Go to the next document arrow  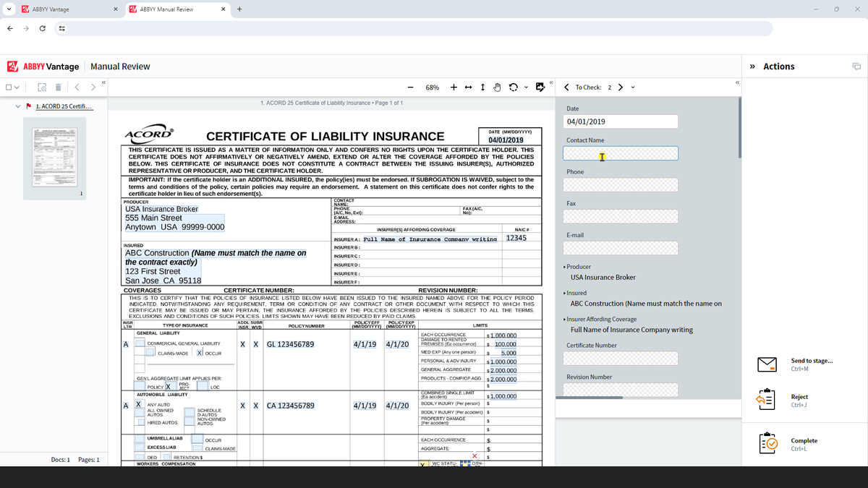(93, 87)
